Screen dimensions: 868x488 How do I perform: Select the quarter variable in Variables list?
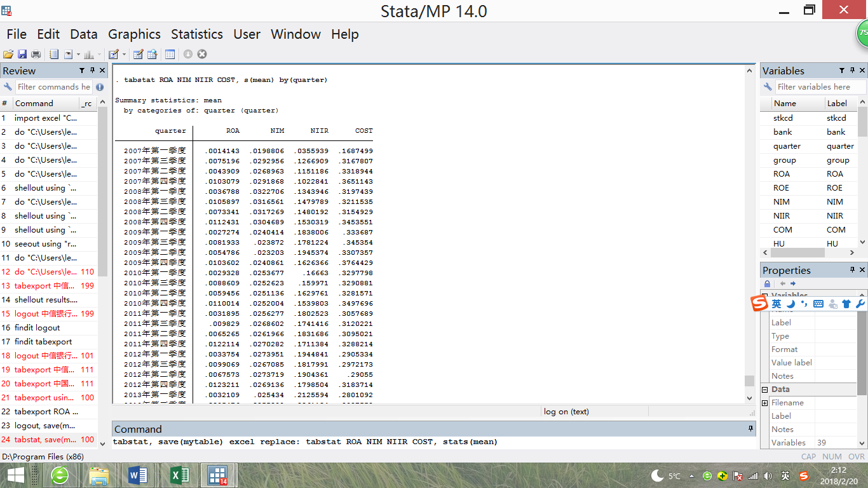click(809, 146)
